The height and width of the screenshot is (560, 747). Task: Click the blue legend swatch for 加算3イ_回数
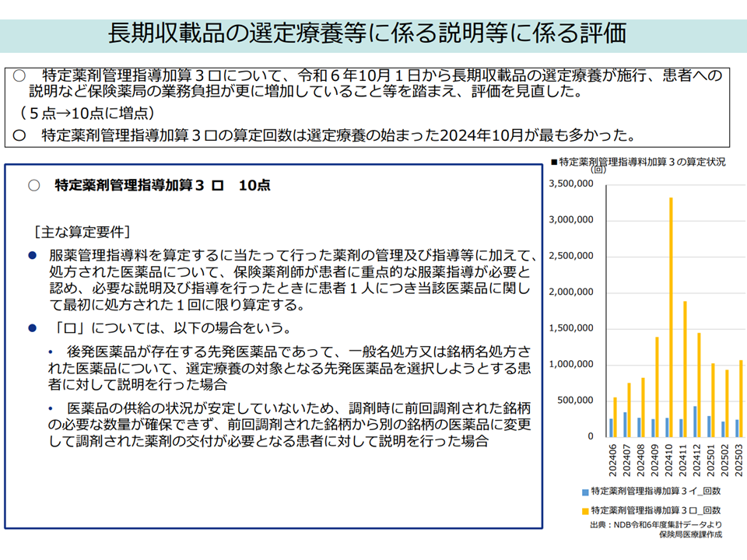[x=584, y=492]
